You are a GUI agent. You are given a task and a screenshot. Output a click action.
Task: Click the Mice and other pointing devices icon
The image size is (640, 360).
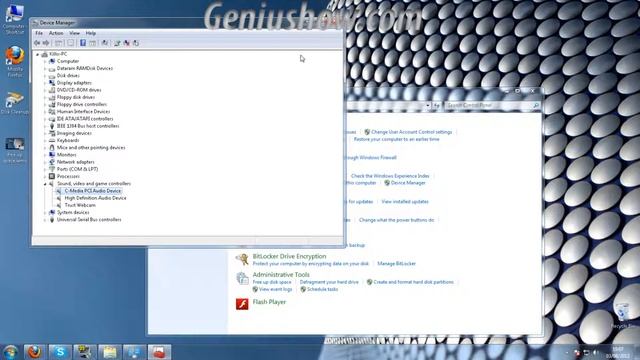tap(52, 148)
